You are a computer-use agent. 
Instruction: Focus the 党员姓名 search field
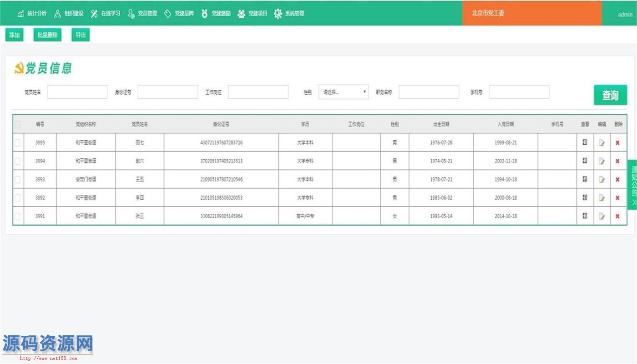tap(77, 92)
